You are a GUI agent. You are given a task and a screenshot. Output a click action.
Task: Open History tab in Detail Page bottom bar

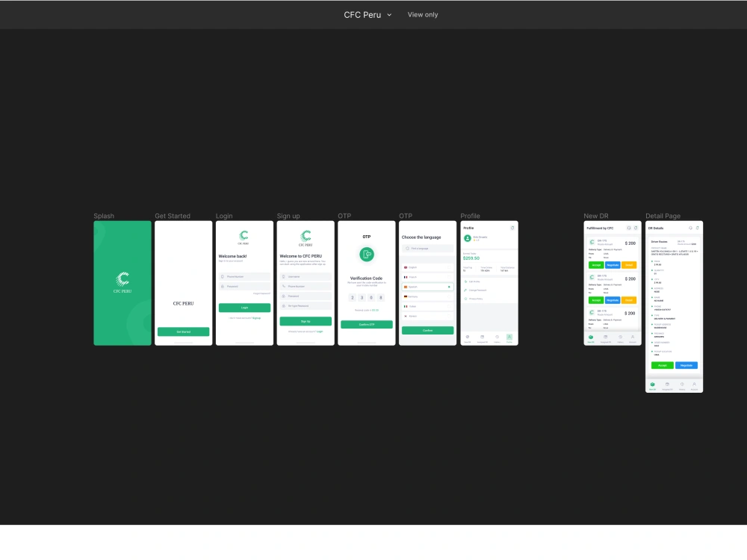pyautogui.click(x=682, y=386)
